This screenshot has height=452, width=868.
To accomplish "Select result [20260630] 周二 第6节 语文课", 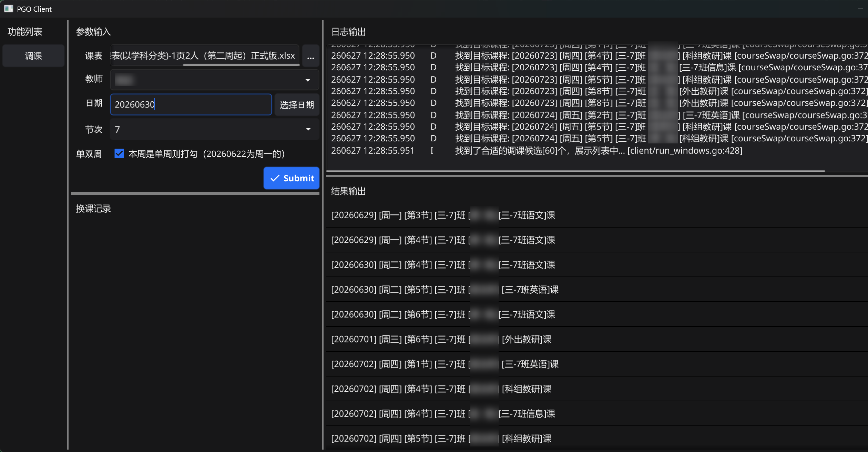I will click(597, 314).
